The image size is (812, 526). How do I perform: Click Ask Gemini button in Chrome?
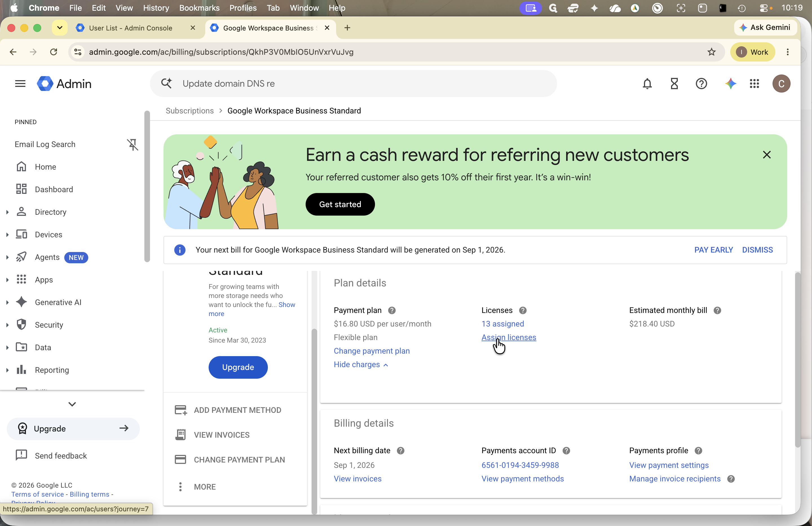(x=765, y=28)
